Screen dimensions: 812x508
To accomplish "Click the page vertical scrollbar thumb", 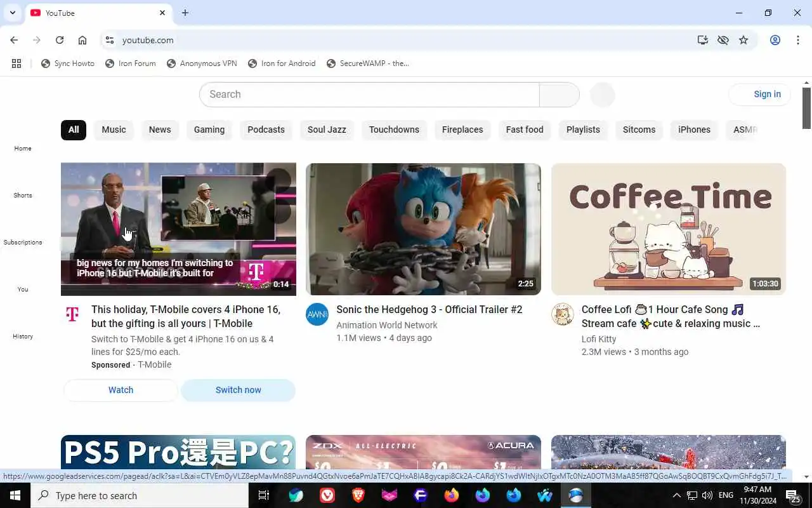I will (x=807, y=107).
